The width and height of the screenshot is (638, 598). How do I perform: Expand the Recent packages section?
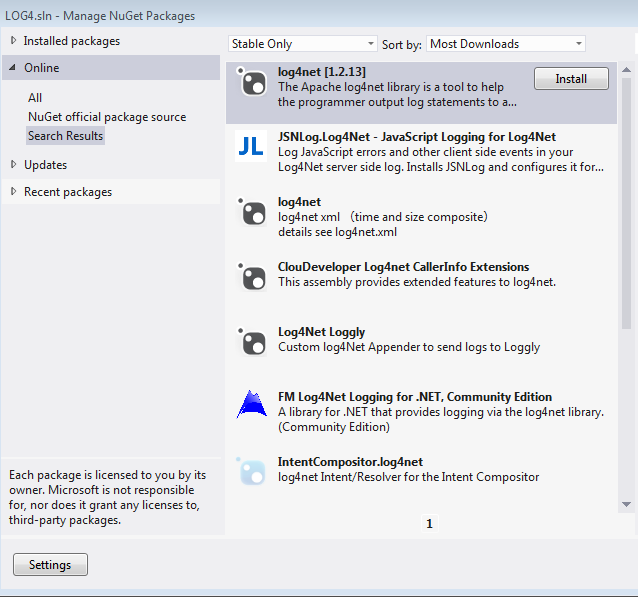(x=13, y=191)
